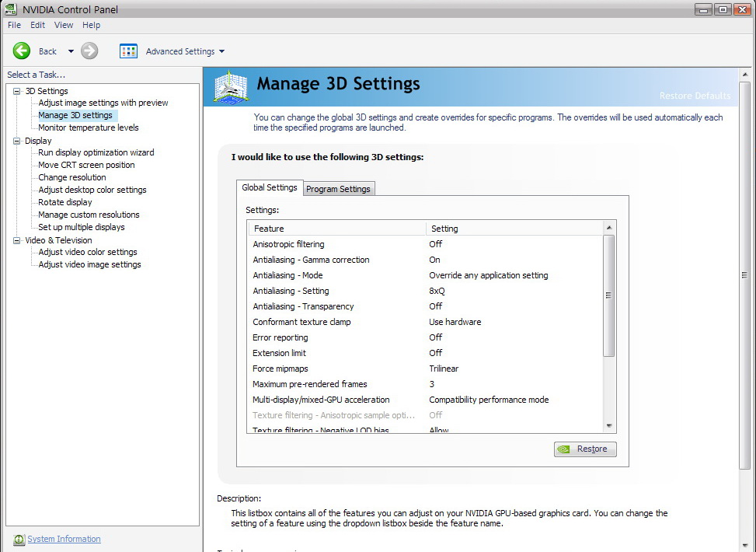Image resolution: width=756 pixels, height=552 pixels.
Task: Collapse the 3D Settings tree node
Action: click(x=17, y=91)
